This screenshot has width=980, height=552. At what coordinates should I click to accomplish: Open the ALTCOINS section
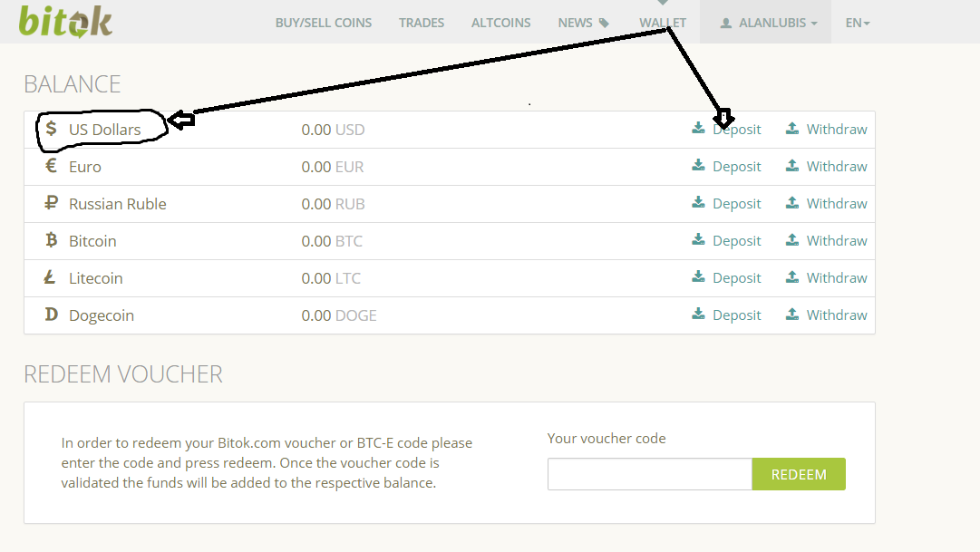click(x=500, y=23)
